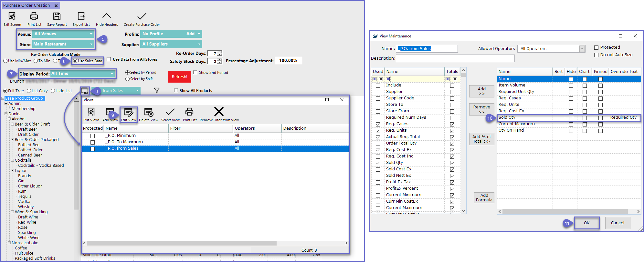Check the Protected checkbox in View Maintenance
The image size is (644, 262).
[x=596, y=47]
